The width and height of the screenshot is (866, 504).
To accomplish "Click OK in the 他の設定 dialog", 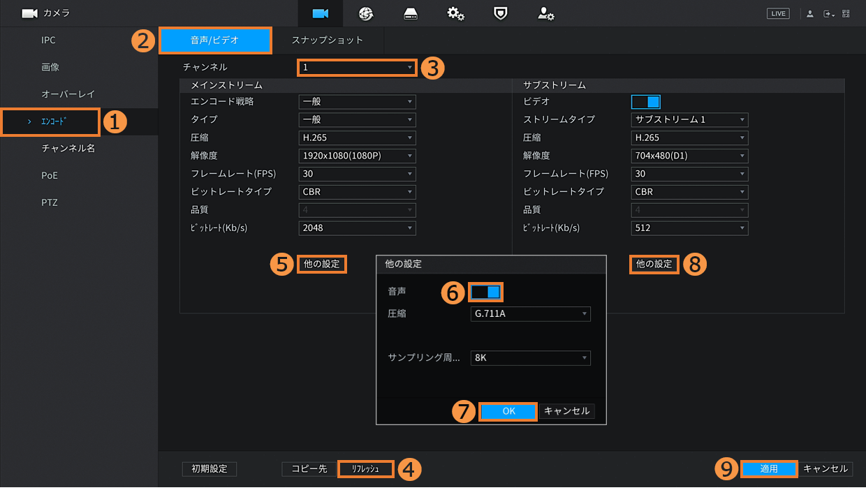I will pos(508,411).
